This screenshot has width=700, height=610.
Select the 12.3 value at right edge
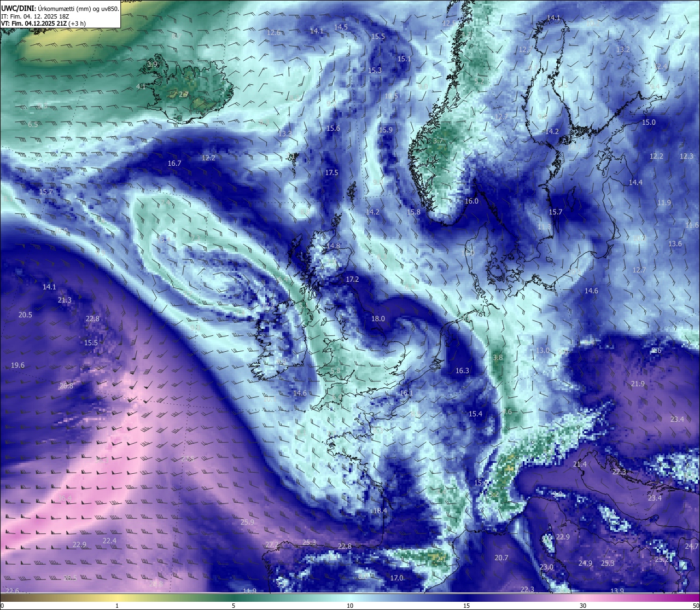686,156
